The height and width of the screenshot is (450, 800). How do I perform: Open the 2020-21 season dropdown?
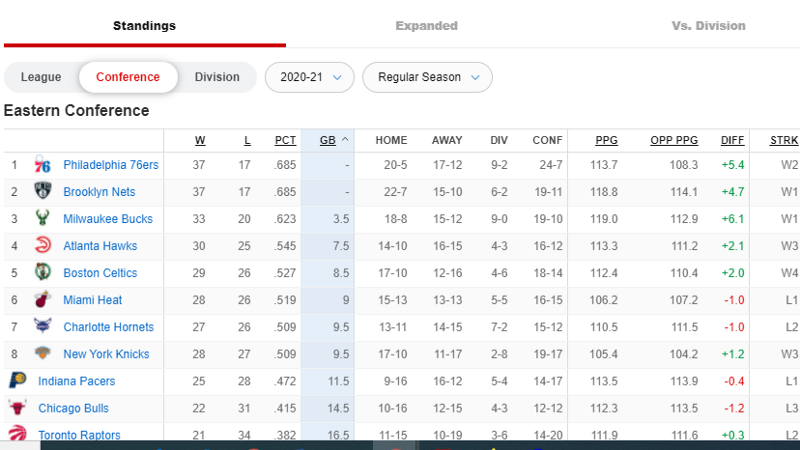click(310, 77)
